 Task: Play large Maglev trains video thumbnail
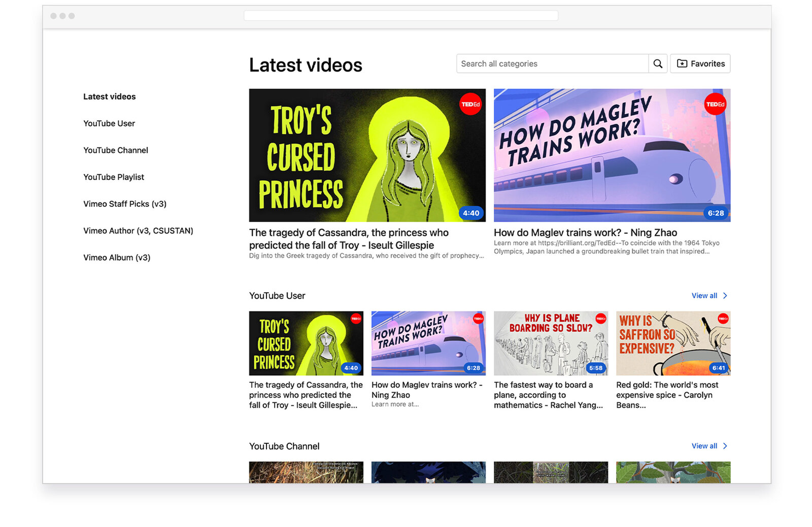point(612,155)
